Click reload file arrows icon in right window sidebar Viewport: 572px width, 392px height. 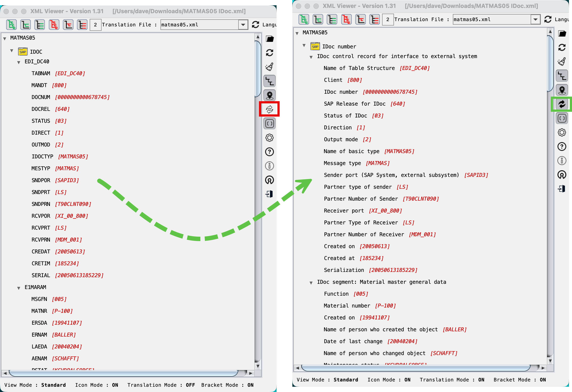[562, 47]
